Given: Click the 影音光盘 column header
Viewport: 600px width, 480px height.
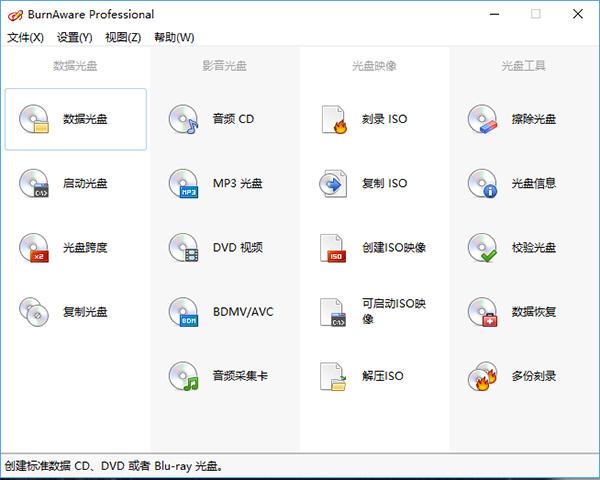Looking at the screenshot, I should pyautogui.click(x=225, y=66).
